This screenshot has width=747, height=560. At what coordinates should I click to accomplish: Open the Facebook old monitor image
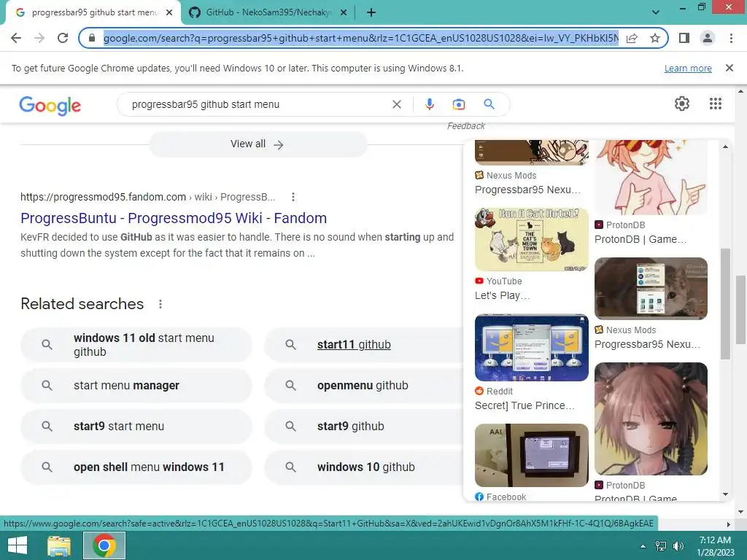pos(532,455)
